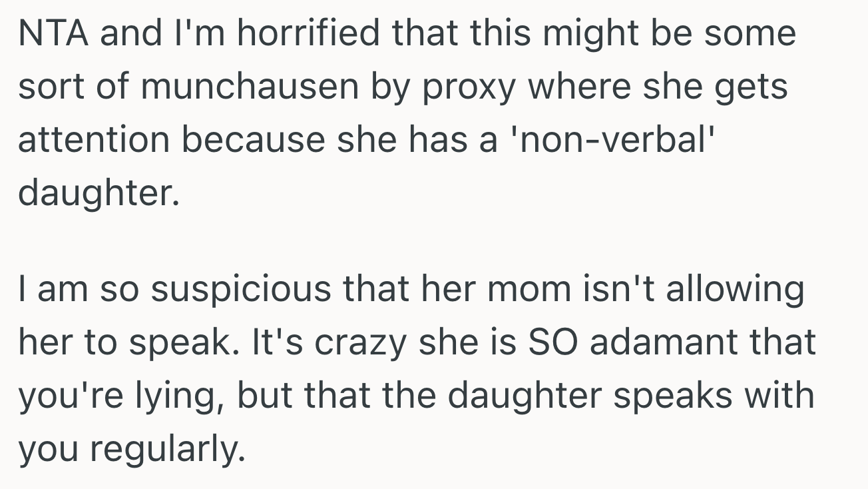Viewport: 868px width, 489px height.
Task: Click the word "NTA" at the start
Action: tap(53, 34)
